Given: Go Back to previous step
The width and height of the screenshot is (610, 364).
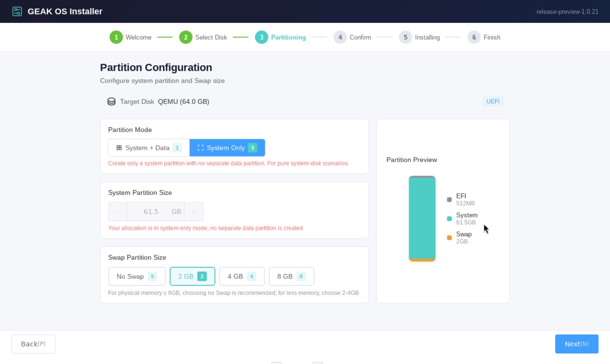Looking at the screenshot, I should (x=33, y=344).
